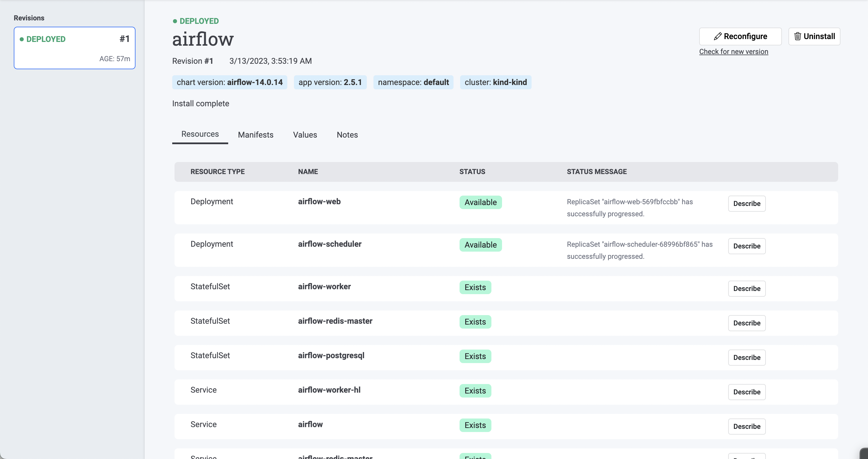Screen dimensions: 868x459
Task: Open the Reconfigure dialog
Action: coord(740,36)
